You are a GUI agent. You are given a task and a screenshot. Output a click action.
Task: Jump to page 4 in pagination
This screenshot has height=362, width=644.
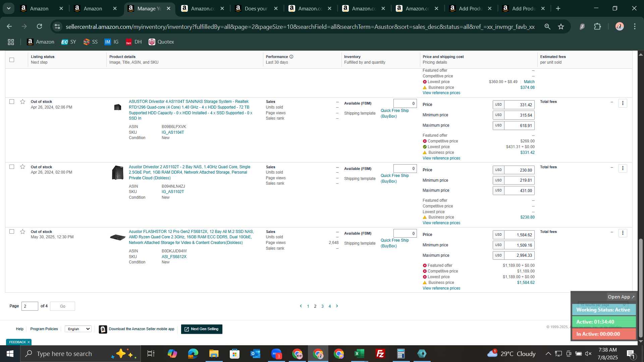click(330, 306)
